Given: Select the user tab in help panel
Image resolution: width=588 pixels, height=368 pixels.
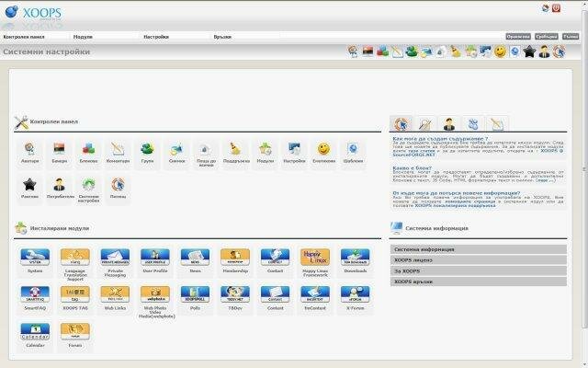Looking at the screenshot, I should (448, 123).
